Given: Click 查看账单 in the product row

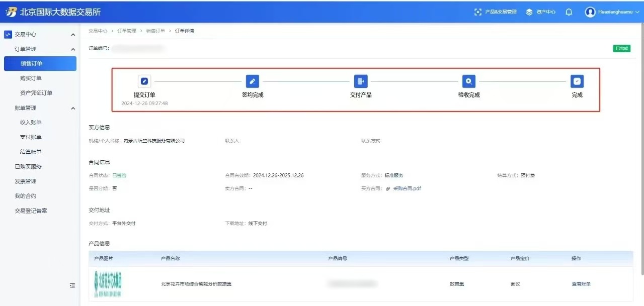Looking at the screenshot, I should pyautogui.click(x=581, y=284).
